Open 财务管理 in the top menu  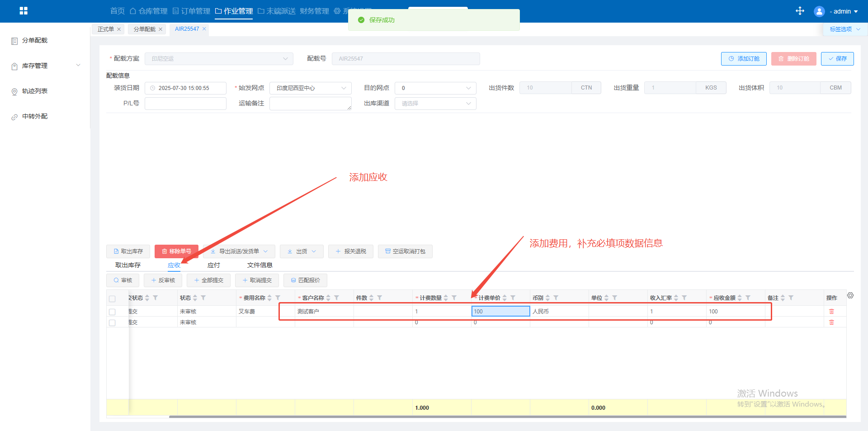pyautogui.click(x=314, y=11)
